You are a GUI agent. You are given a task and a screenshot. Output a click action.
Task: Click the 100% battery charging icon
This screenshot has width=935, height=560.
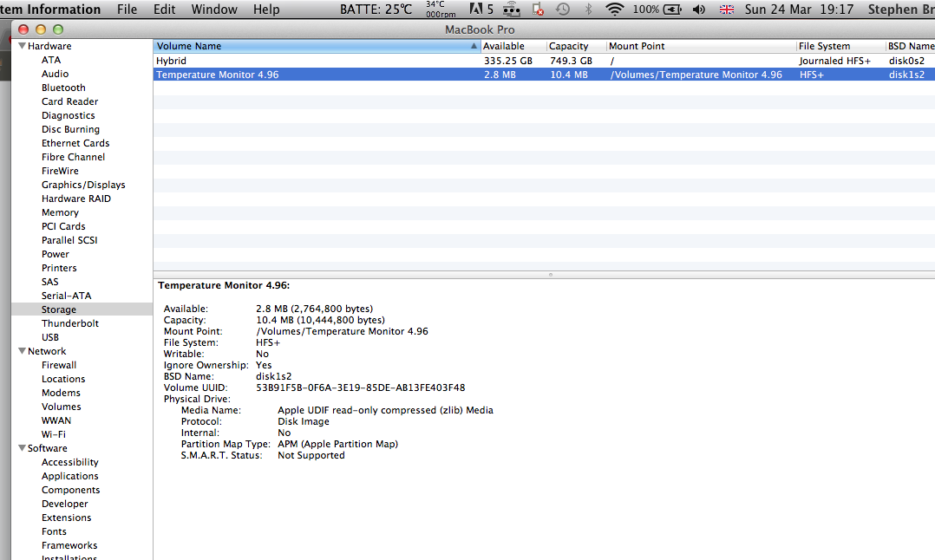coord(657,10)
